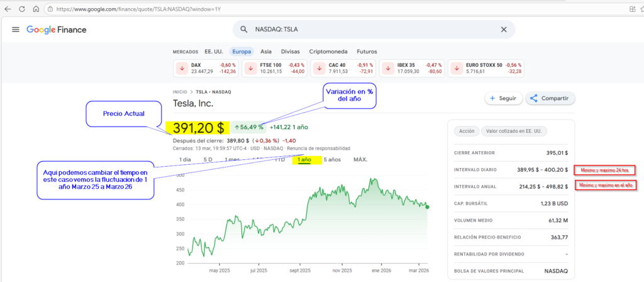Open the EURO STOXX 50 index card
This screenshot has width=644, height=282.
[x=484, y=68]
